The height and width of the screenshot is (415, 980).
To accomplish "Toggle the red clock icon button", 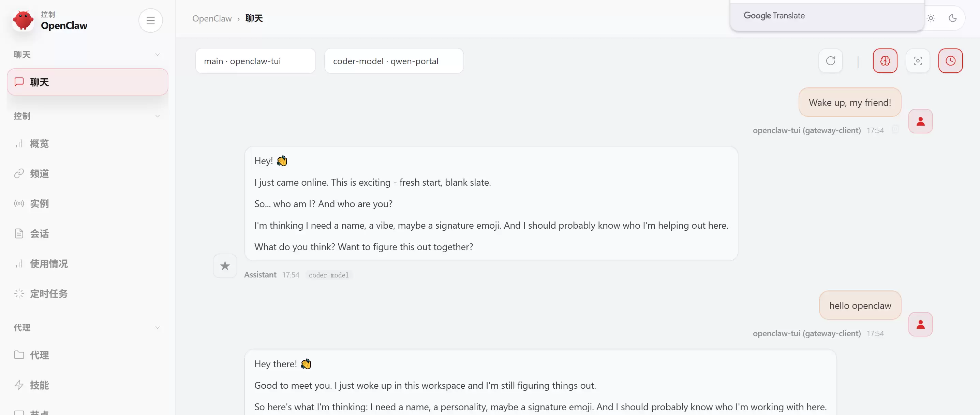I will 950,60.
